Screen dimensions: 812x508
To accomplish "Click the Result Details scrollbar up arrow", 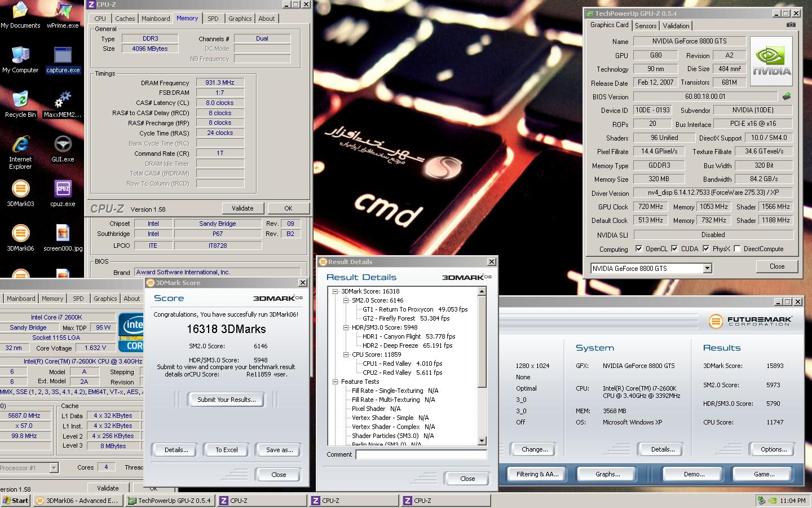I will (482, 291).
